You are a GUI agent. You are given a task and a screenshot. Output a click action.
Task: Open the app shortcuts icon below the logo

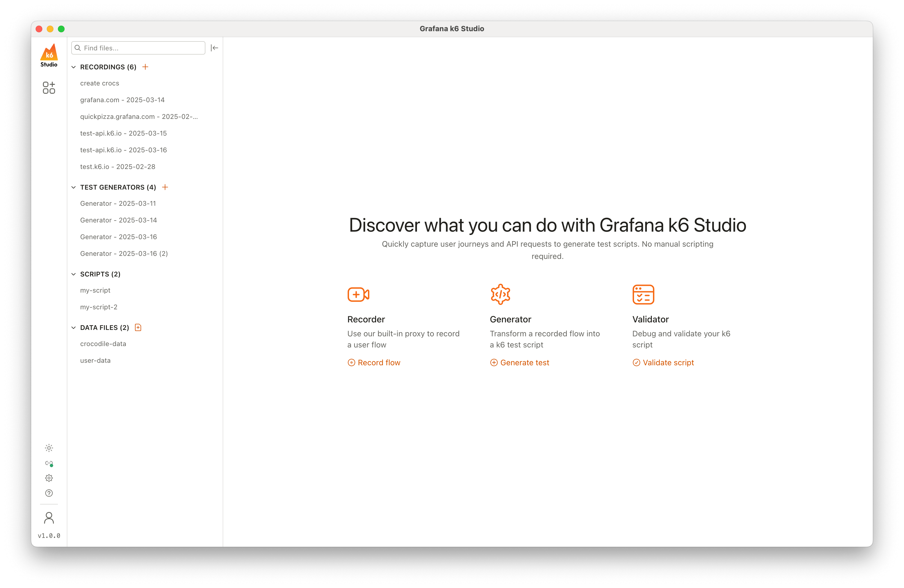point(49,87)
